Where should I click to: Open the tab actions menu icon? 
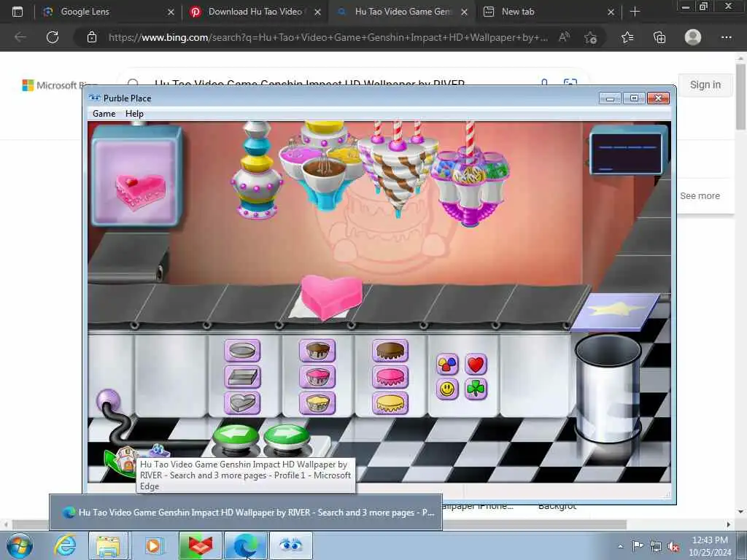coord(18,12)
